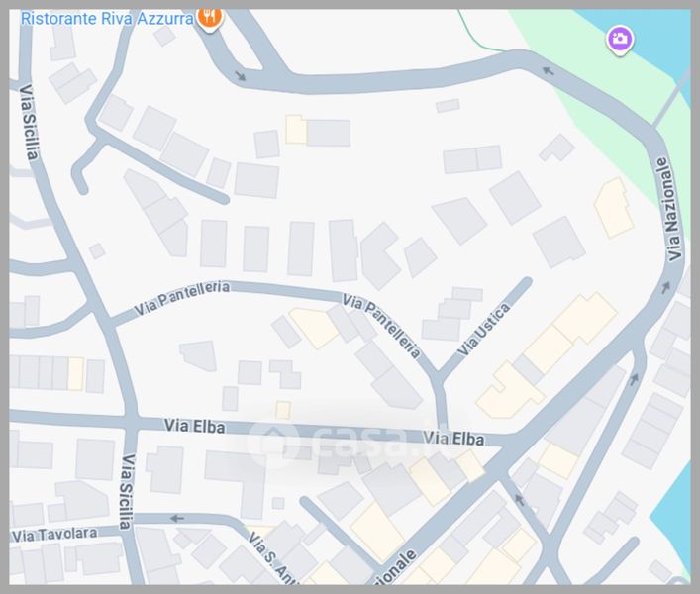Select the Via Tavolara street label
700x594 pixels.
(54, 534)
